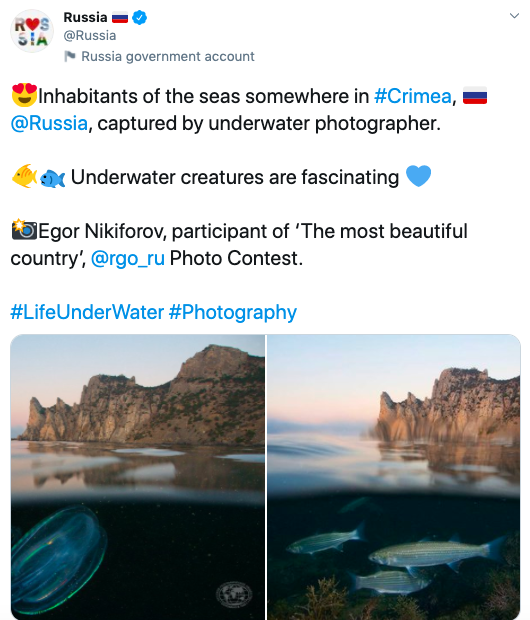Open the #LifeUnderWater hashtag
Viewport: 530px width, 620px height.
(87, 312)
